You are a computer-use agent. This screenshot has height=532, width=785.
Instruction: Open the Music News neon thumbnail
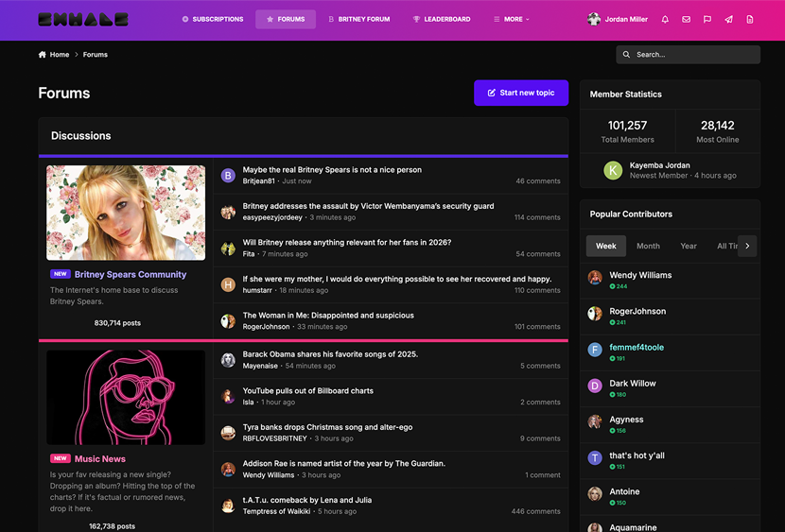coord(126,398)
